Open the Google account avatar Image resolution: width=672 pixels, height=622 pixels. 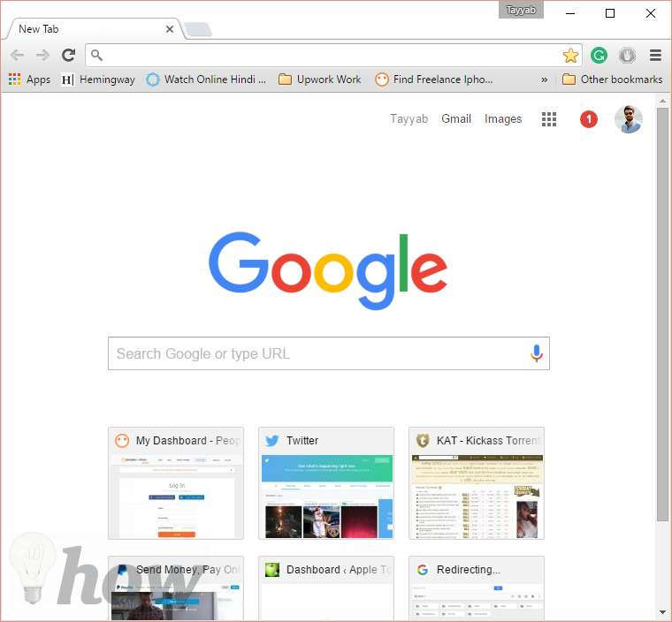[x=629, y=119]
